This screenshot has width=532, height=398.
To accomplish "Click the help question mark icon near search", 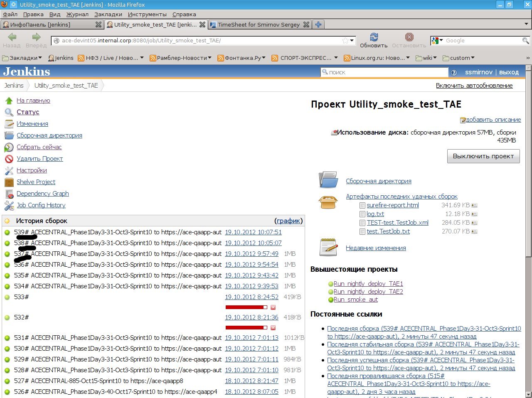I will pos(454,72).
